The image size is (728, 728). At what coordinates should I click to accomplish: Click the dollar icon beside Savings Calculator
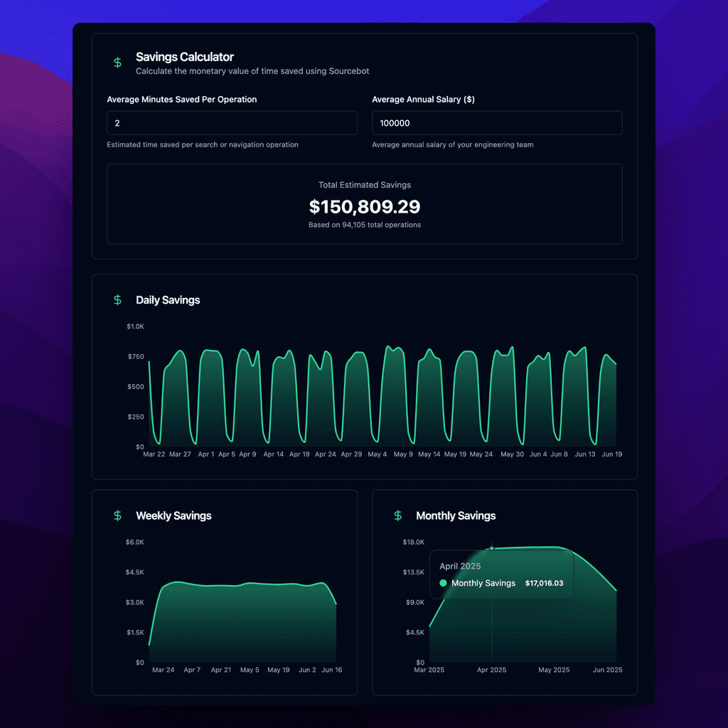pos(117,63)
